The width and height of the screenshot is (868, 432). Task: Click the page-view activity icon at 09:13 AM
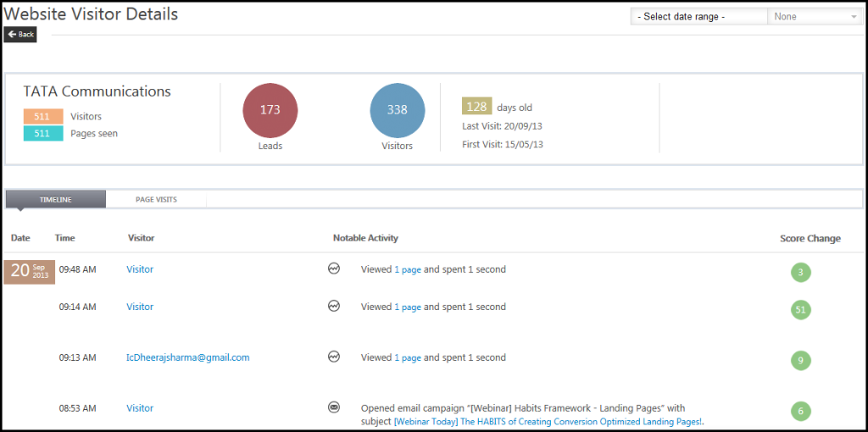coord(334,357)
